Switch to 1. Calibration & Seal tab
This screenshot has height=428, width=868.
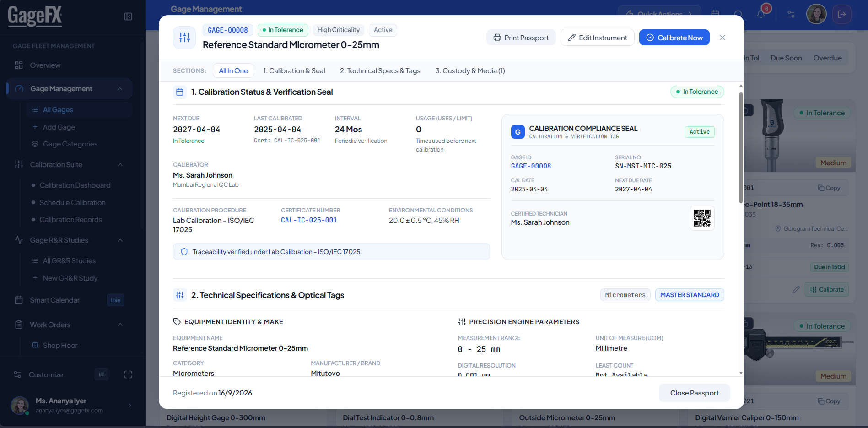pos(294,70)
